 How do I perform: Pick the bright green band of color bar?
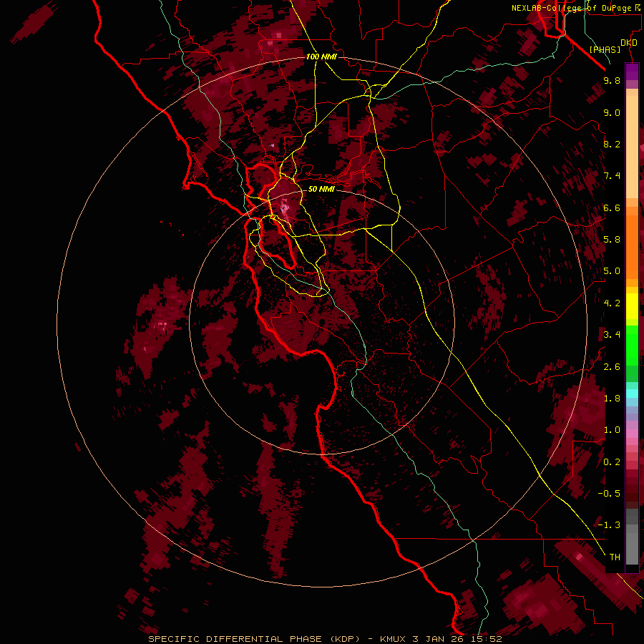(632, 345)
